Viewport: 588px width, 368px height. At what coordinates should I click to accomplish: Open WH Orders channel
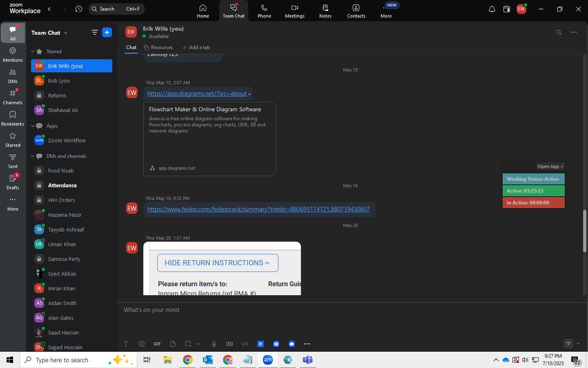(x=71, y=200)
